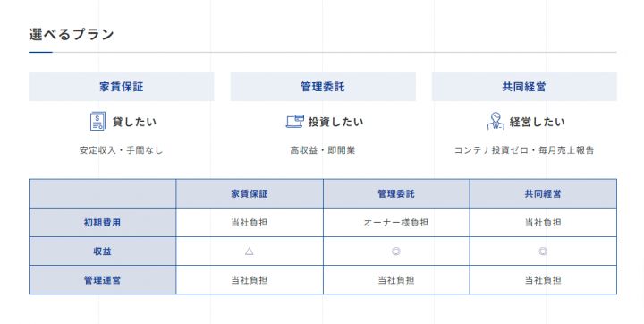Image resolution: width=644 pixels, height=324 pixels.
Task: Click the 初期費用 row header cell
Action: pyautogui.click(x=102, y=223)
